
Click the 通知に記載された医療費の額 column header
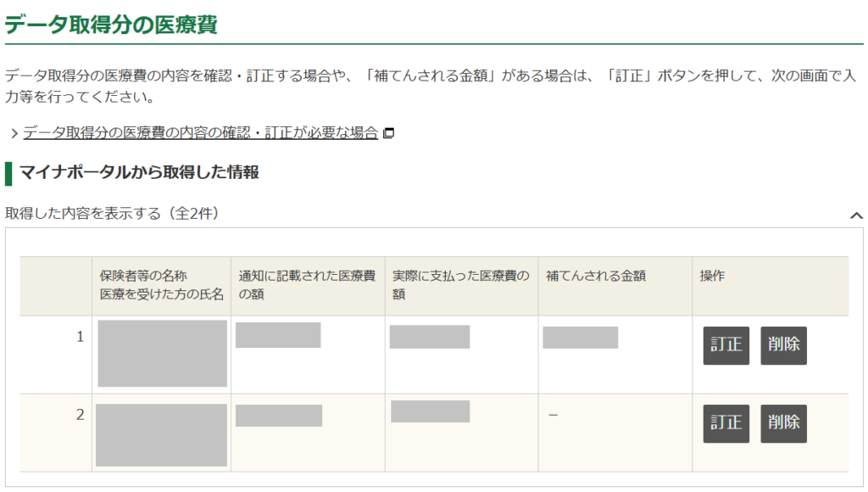(x=307, y=285)
